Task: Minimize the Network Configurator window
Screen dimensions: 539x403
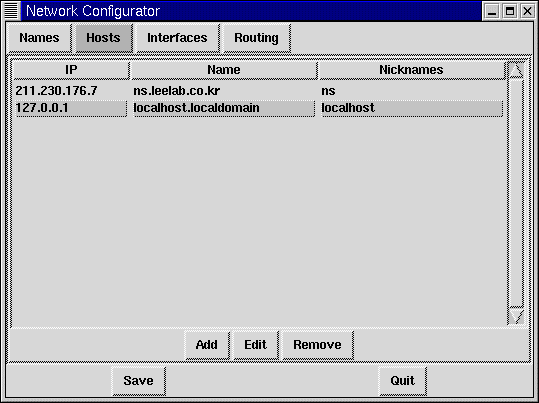Action: click(492, 11)
